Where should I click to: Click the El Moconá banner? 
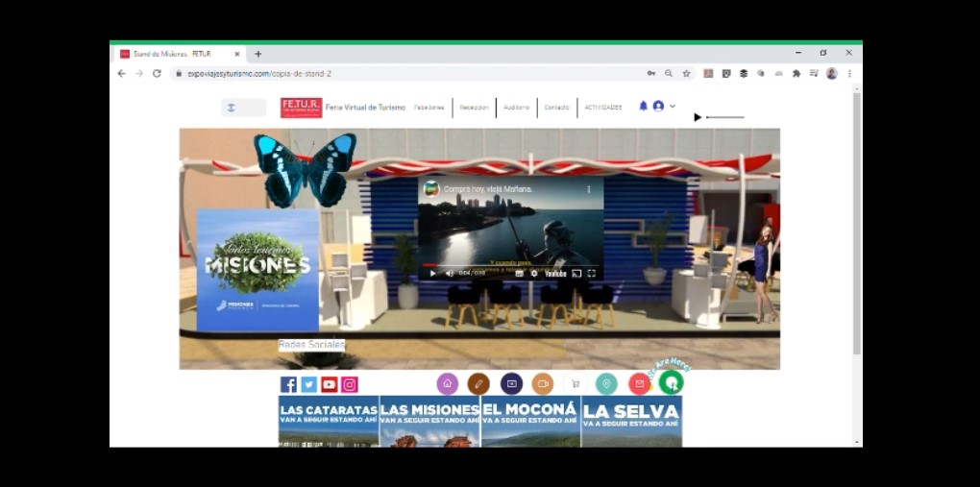point(530,421)
